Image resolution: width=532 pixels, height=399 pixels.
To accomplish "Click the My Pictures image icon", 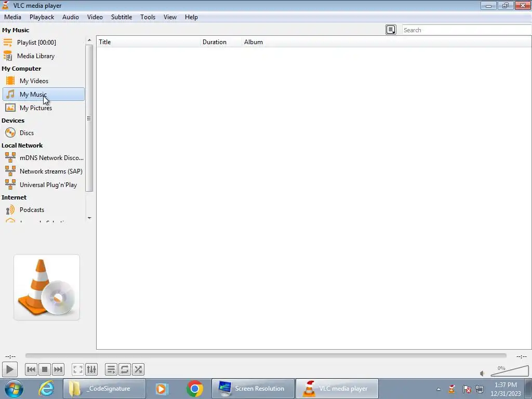I will (x=10, y=108).
